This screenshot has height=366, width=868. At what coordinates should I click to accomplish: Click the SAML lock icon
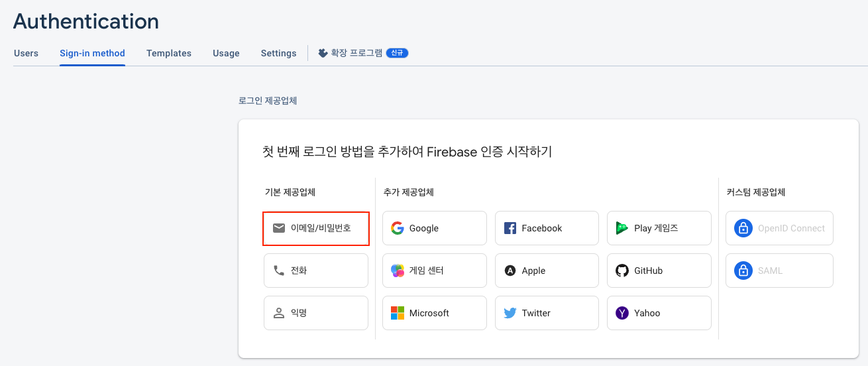743,271
